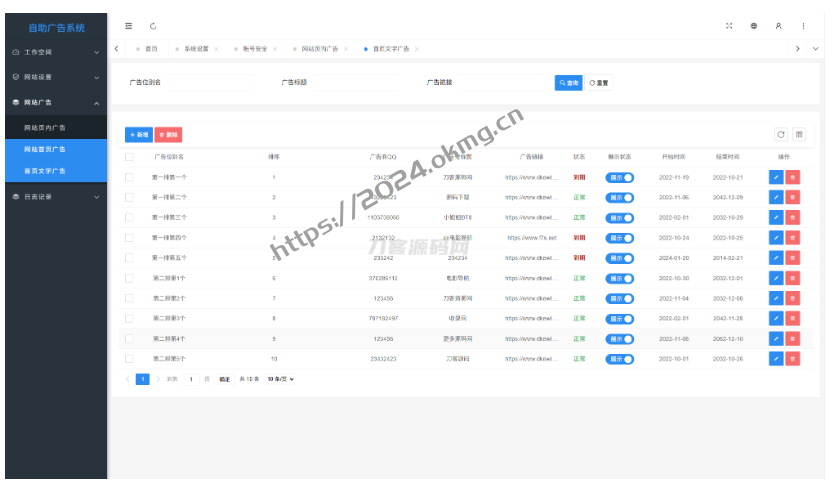834x489 pixels.
Task: Click the 重置 reset button
Action: click(x=599, y=83)
